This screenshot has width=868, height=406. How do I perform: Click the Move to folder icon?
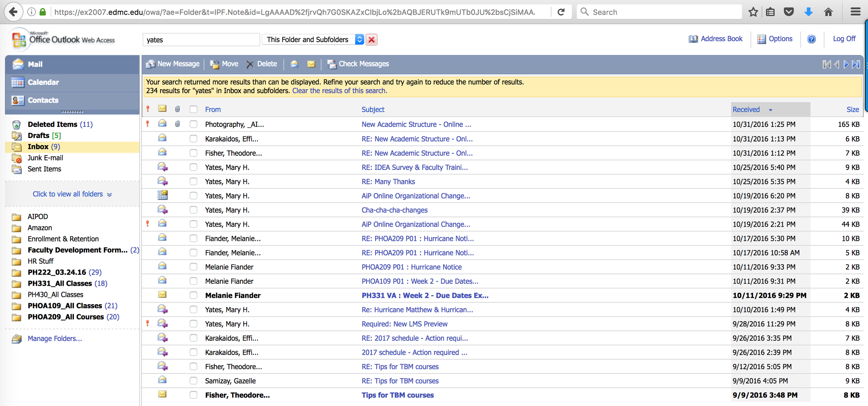coord(215,64)
